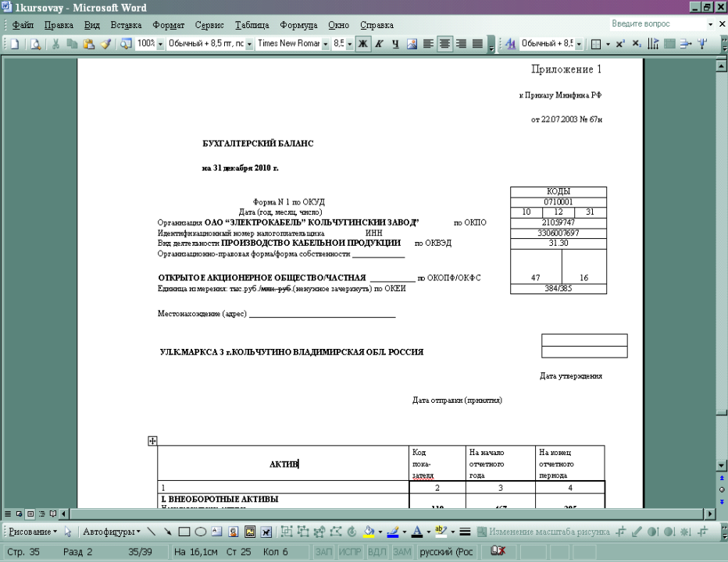Toggle ИСПР track changes indicator
Screen dimensions: 728x562
tap(350, 552)
